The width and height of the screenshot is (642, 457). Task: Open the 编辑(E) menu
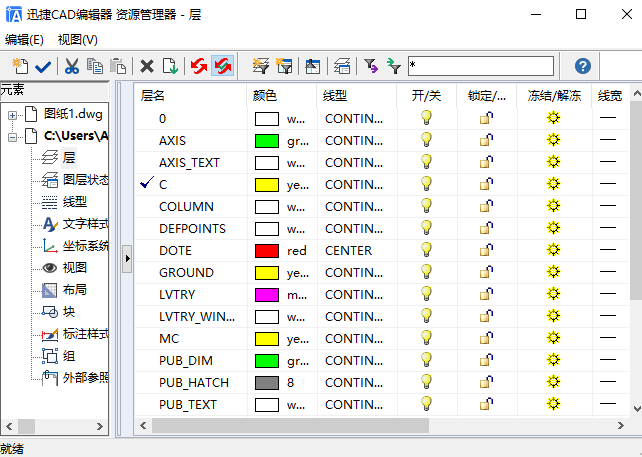(x=24, y=40)
